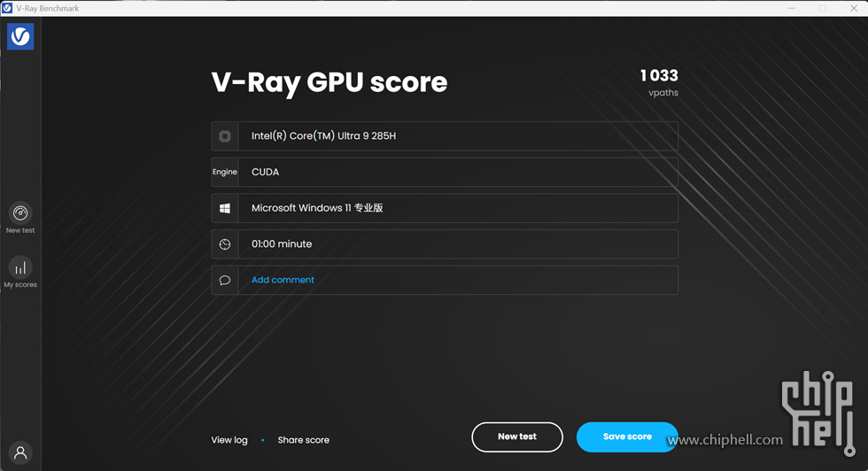The image size is (868, 471).
Task: Minimize the V-Ray Benchmark window
Action: 792,8
